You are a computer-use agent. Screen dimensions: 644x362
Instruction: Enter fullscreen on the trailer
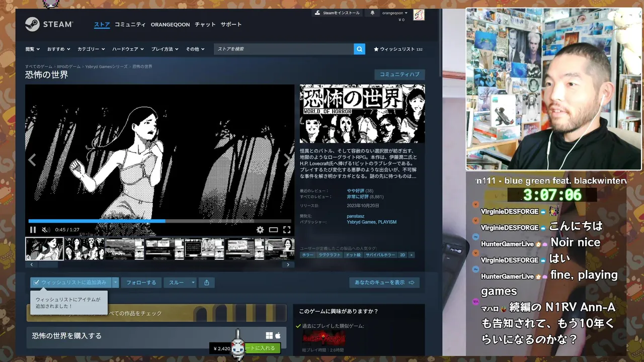tap(287, 230)
